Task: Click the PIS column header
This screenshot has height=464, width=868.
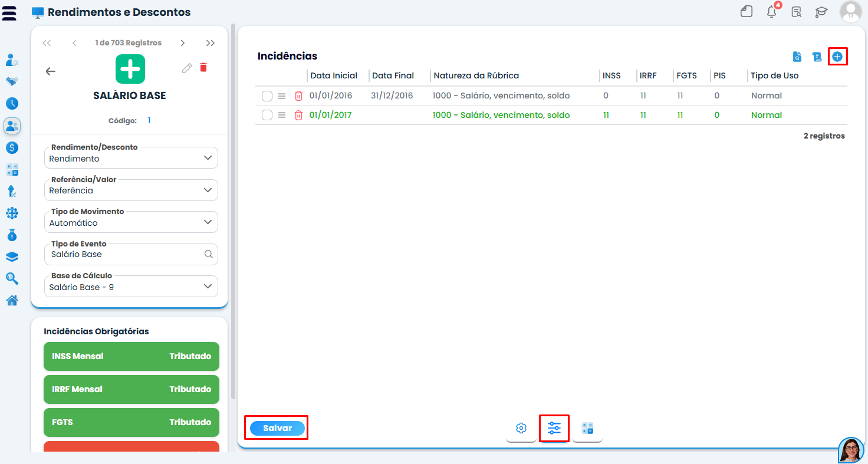Action: 719,75
